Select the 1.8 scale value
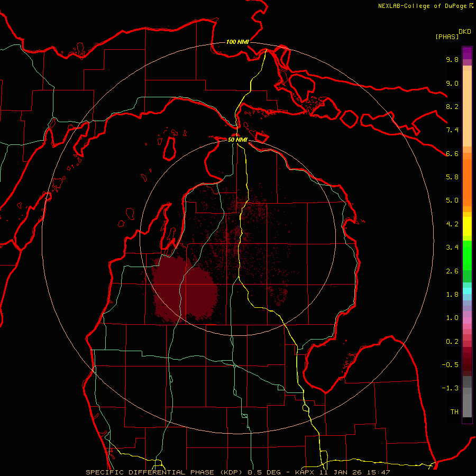The height and width of the screenshot is (476, 476). [452, 295]
